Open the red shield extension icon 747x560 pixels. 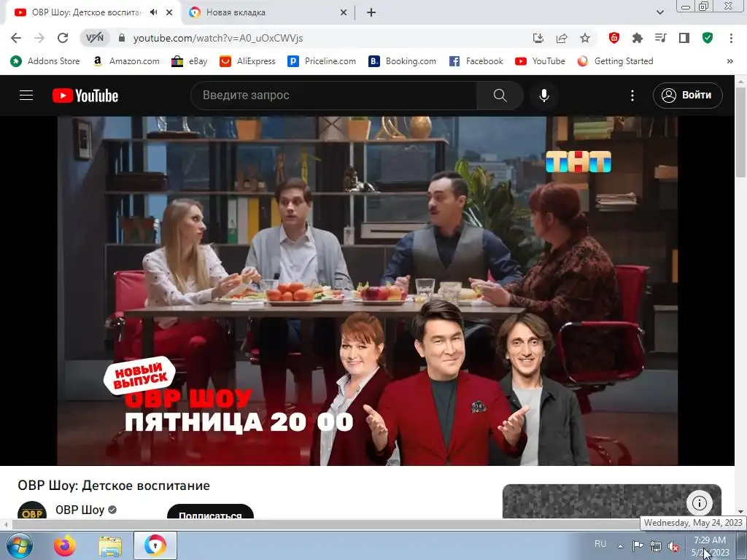coord(614,38)
